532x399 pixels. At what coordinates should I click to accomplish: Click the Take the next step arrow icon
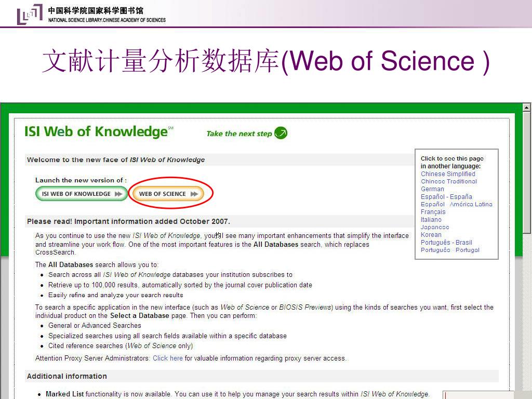tap(281, 133)
